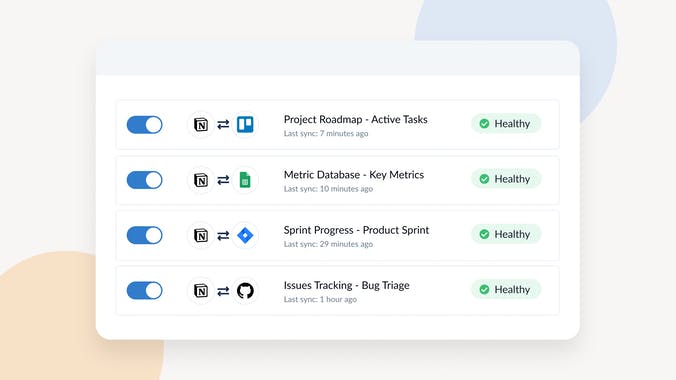Click Healthy badge for Issues Tracking
Viewport: 676px width, 380px height.
[x=506, y=289]
